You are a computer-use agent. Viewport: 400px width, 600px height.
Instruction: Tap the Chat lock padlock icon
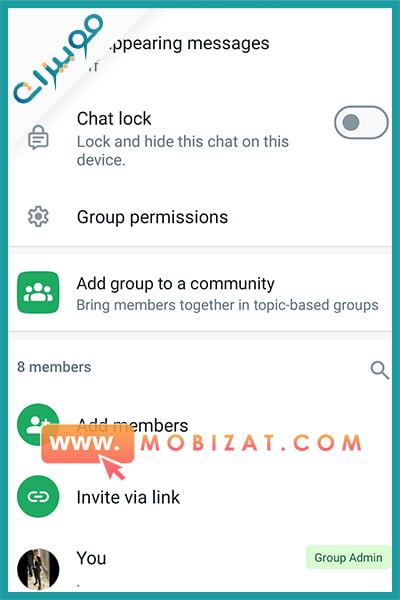(38, 137)
